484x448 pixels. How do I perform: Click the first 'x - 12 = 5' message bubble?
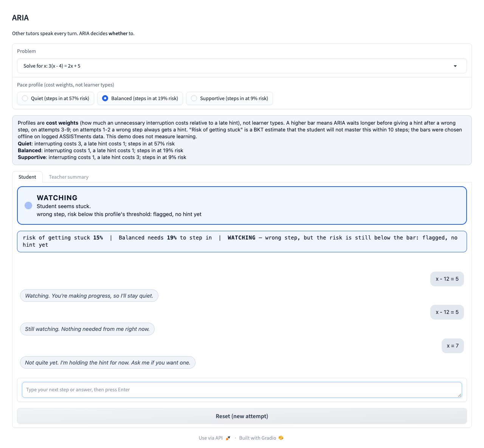[447, 279]
